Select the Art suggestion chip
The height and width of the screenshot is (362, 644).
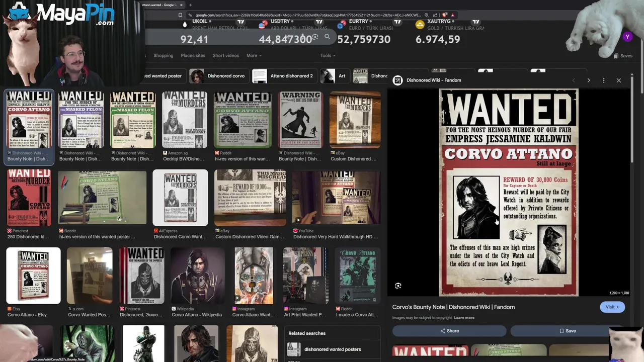[x=335, y=76]
